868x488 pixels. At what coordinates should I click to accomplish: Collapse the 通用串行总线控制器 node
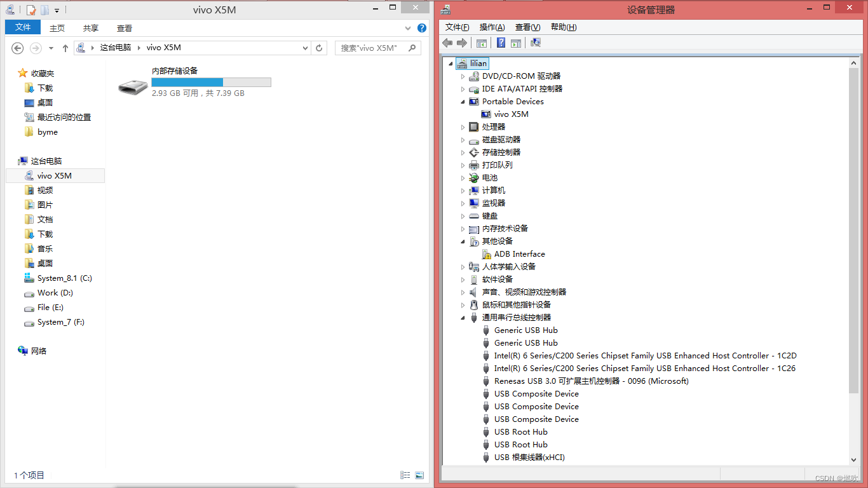[463, 318]
